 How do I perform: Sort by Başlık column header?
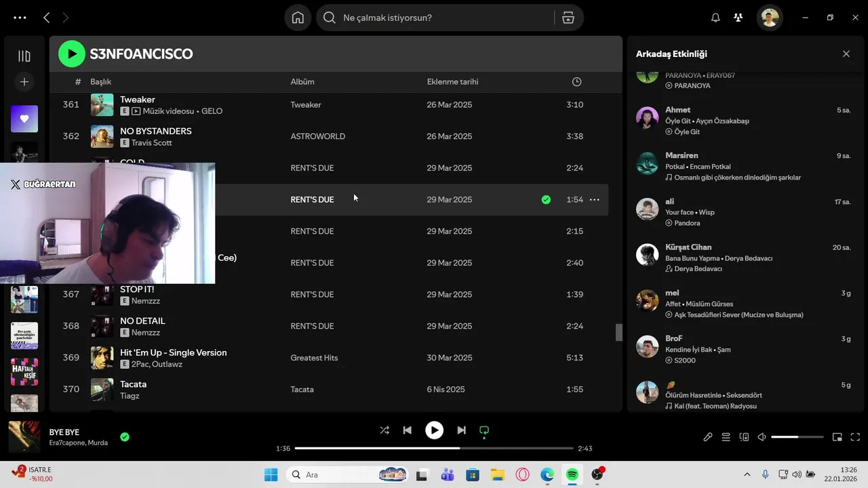(101, 82)
